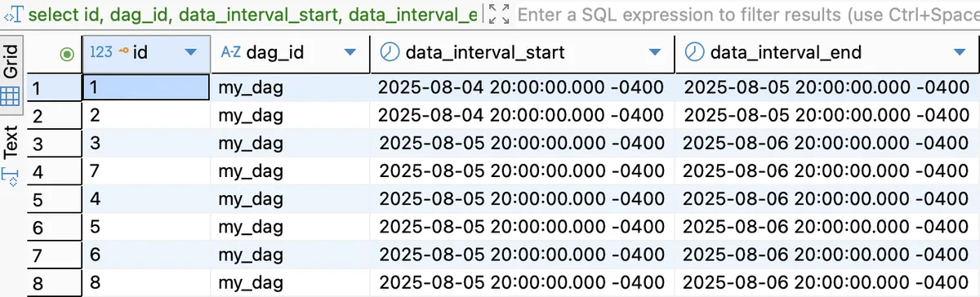Click data_interval_end cell in row 4
Screen dimensions: 980x297
coord(826,171)
